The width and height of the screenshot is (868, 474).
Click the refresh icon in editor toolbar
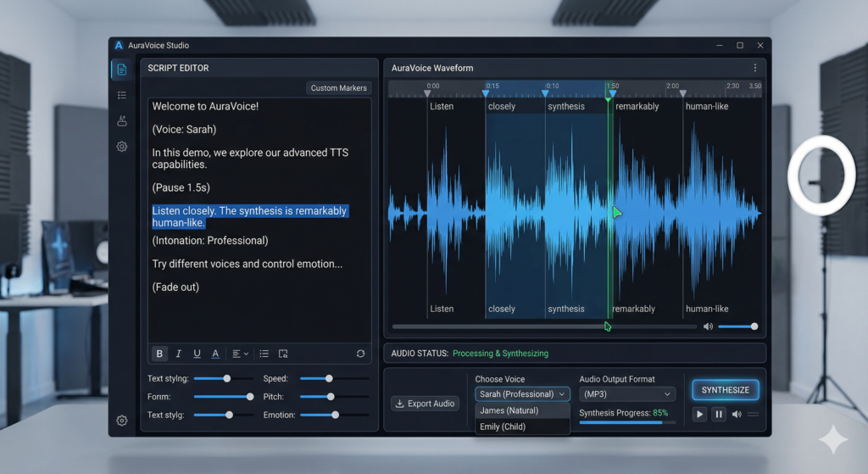(360, 354)
